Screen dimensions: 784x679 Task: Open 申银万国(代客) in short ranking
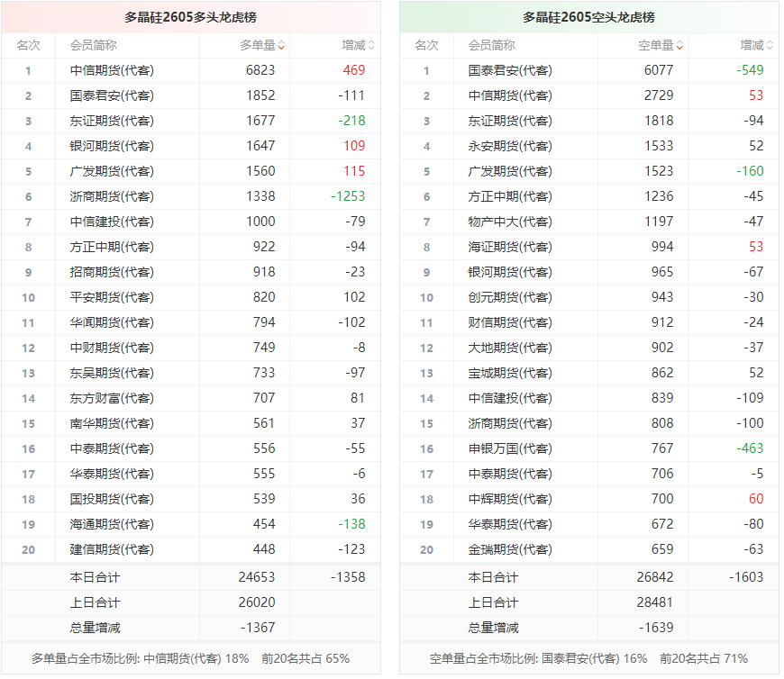click(510, 448)
